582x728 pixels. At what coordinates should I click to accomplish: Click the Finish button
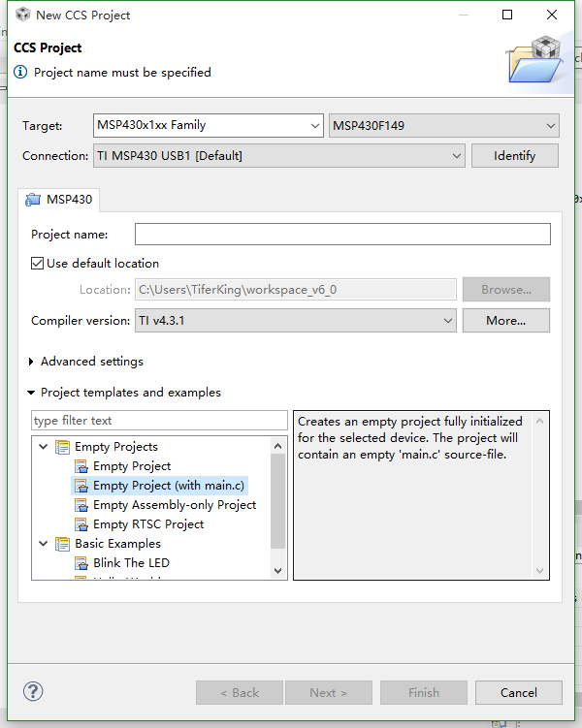click(424, 693)
